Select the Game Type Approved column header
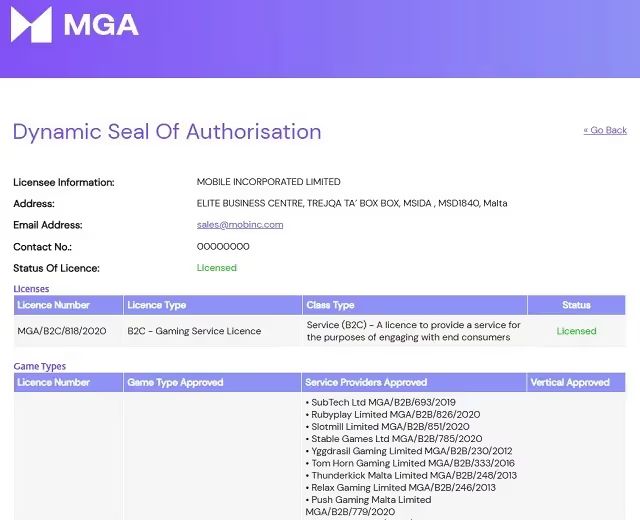 pyautogui.click(x=175, y=382)
